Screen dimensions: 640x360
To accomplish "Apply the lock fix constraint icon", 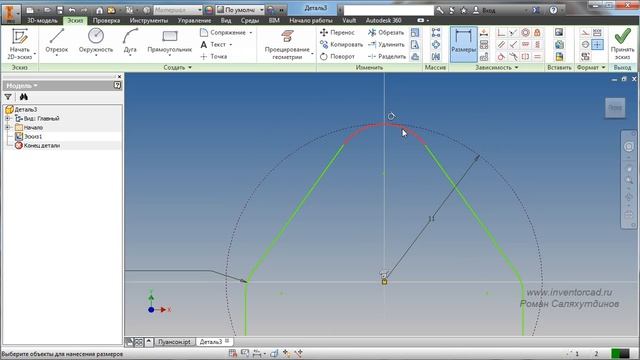I will (x=537, y=33).
